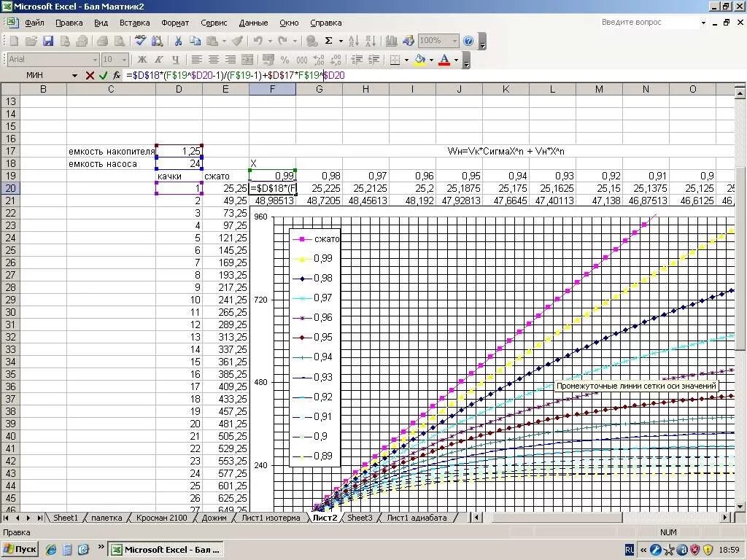Click the Пуск taskbar button
747x560 pixels.
click(19, 549)
